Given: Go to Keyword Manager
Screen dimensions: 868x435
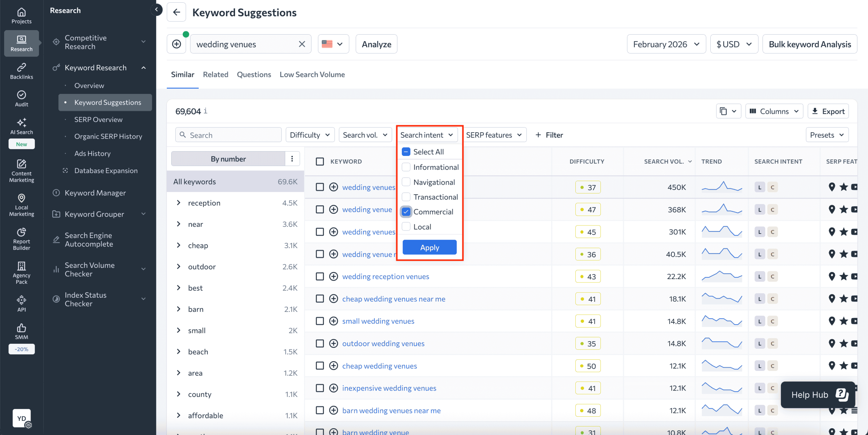Looking at the screenshot, I should (x=95, y=193).
